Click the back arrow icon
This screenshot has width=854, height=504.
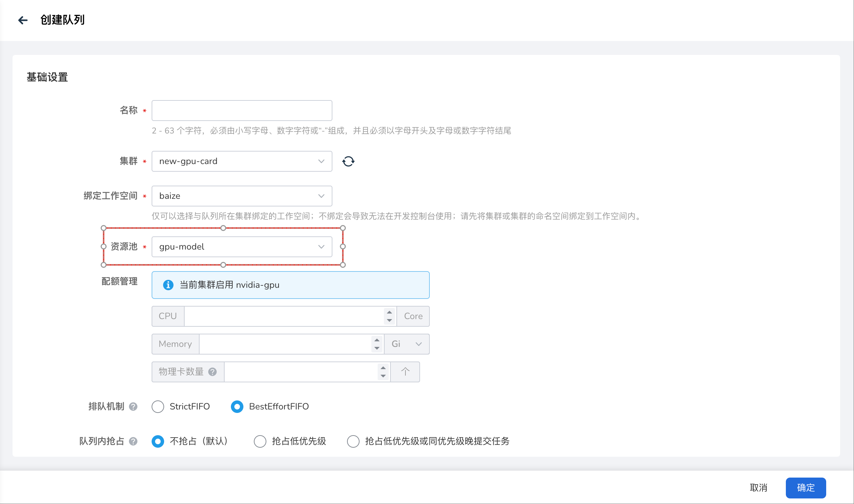point(23,20)
